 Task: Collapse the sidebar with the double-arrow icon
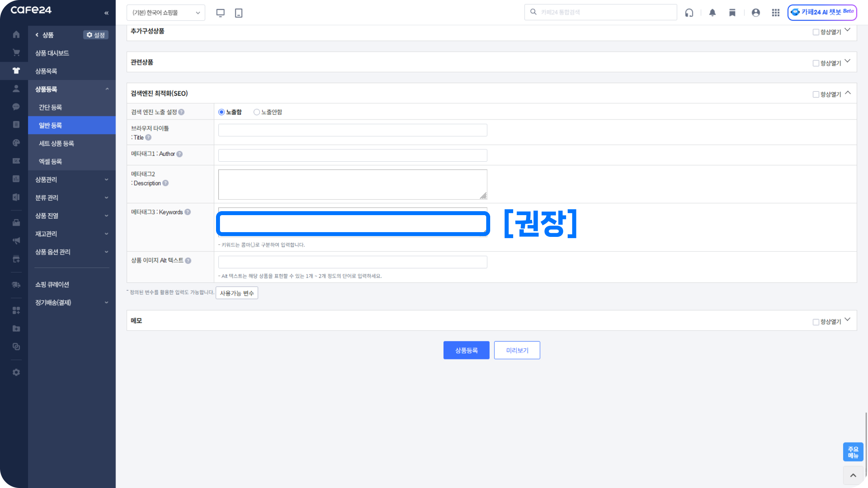tap(106, 13)
